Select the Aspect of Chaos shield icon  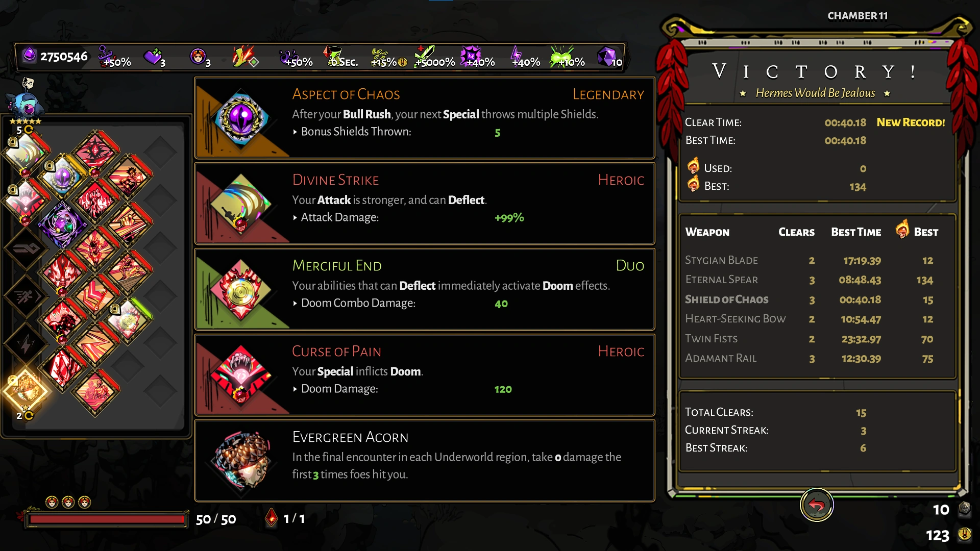[241, 118]
